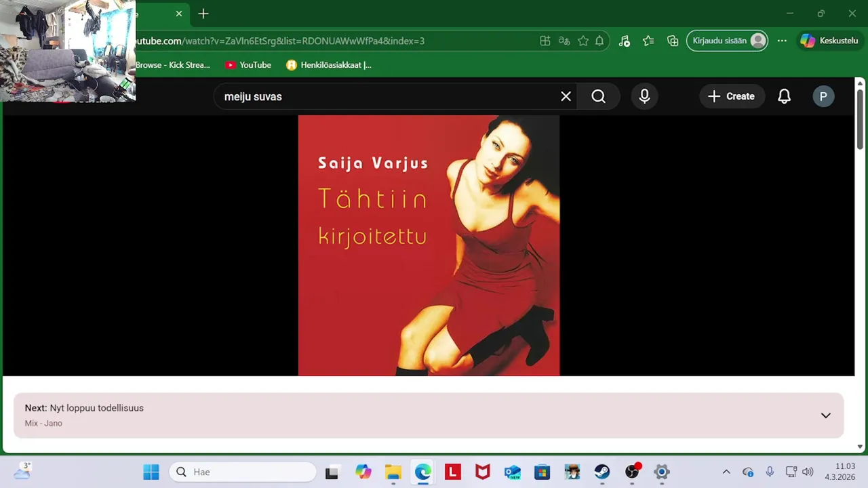
Task: Open the volume speaker tray icon
Action: (808, 472)
